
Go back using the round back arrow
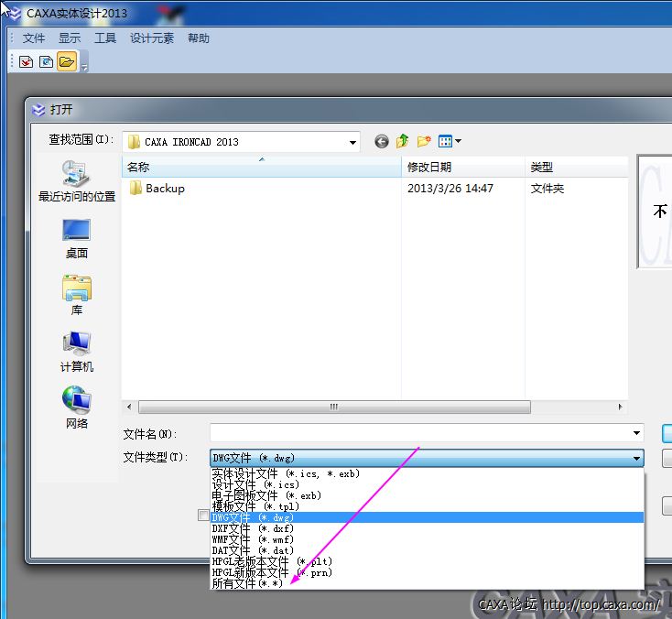coord(382,142)
